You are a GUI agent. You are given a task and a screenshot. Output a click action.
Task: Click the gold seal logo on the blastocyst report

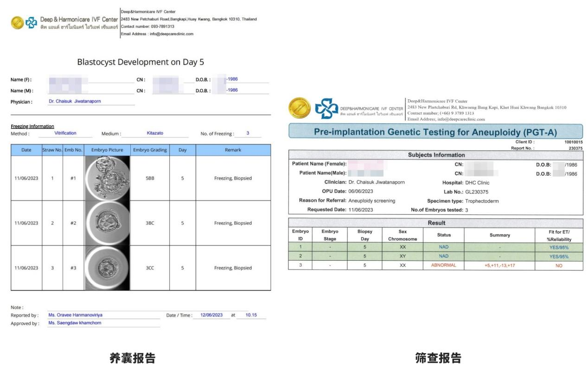tap(17, 23)
